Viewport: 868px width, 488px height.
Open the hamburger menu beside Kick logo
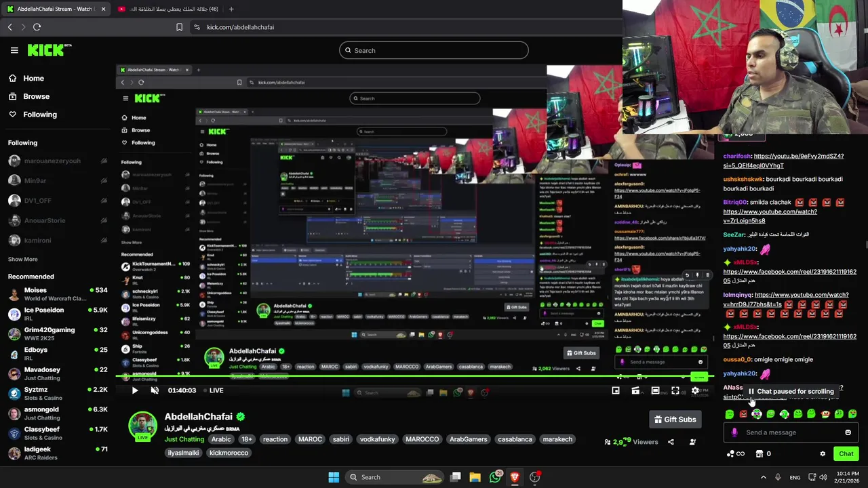(x=14, y=50)
